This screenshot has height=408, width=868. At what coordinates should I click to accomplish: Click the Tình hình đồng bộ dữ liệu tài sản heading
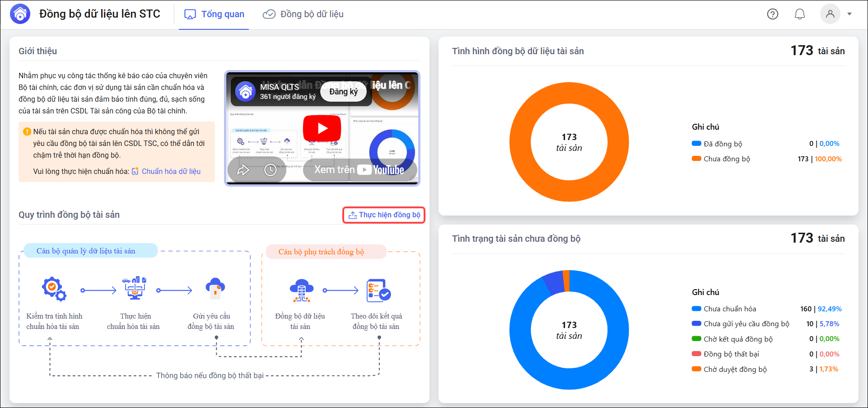(x=518, y=51)
